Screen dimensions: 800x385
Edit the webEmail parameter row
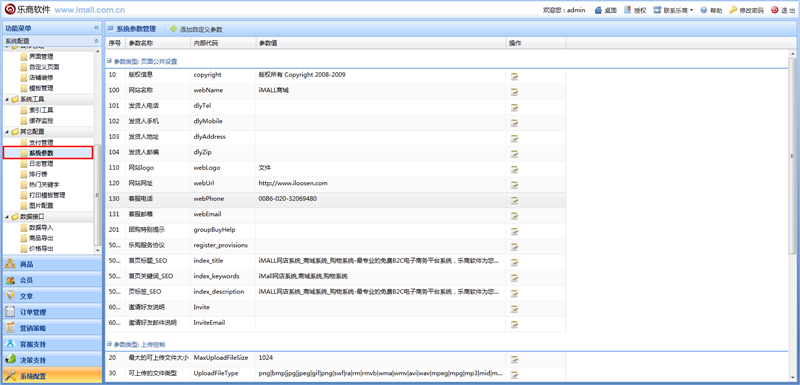click(515, 216)
